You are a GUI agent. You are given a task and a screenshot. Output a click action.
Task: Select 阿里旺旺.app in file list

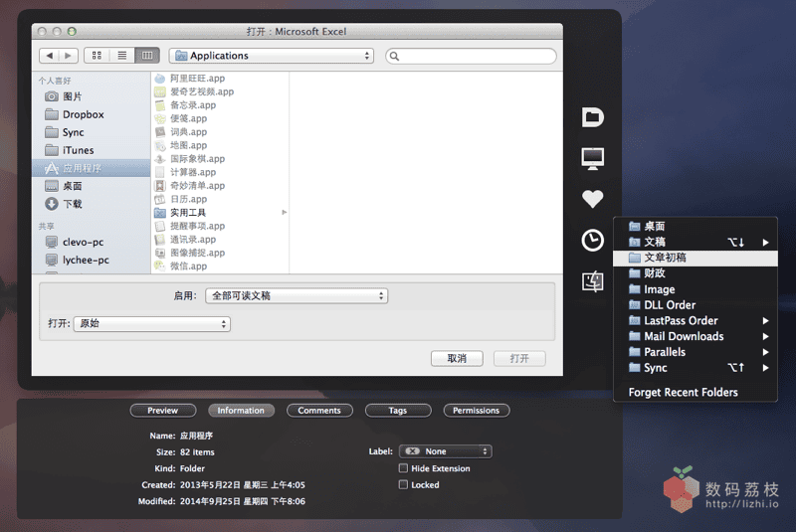pos(221,79)
